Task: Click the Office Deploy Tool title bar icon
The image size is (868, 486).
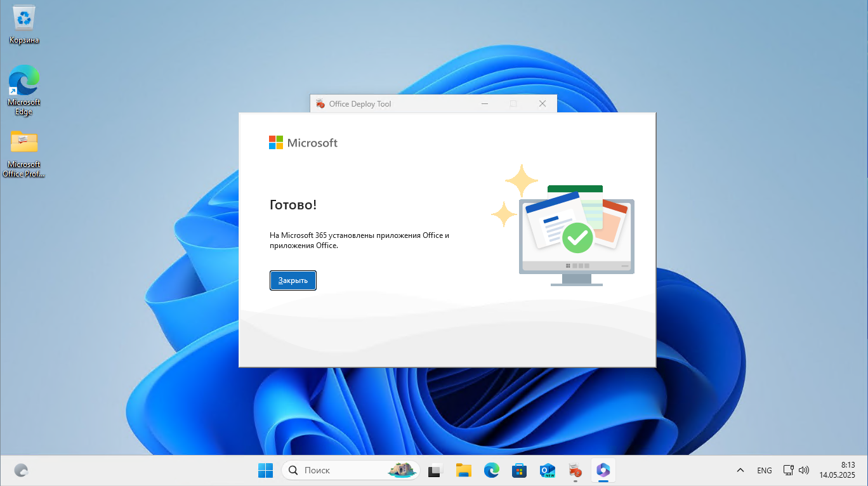Action: pos(320,103)
